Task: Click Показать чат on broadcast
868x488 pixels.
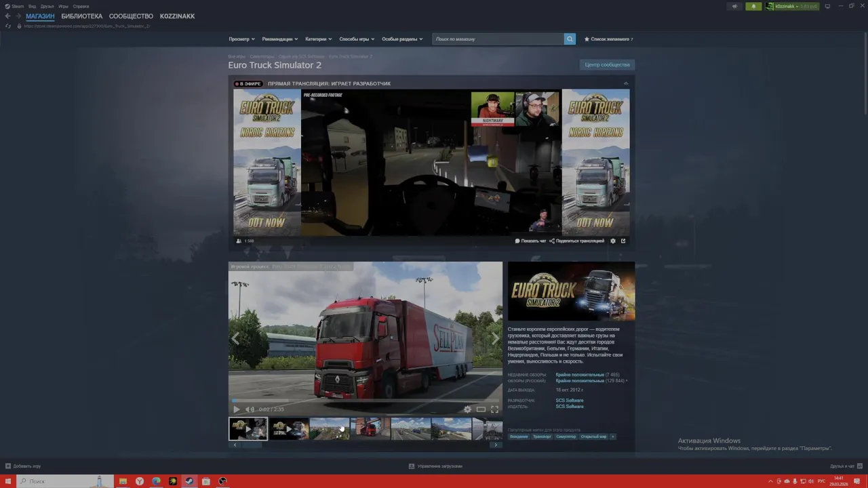Action: pos(530,241)
